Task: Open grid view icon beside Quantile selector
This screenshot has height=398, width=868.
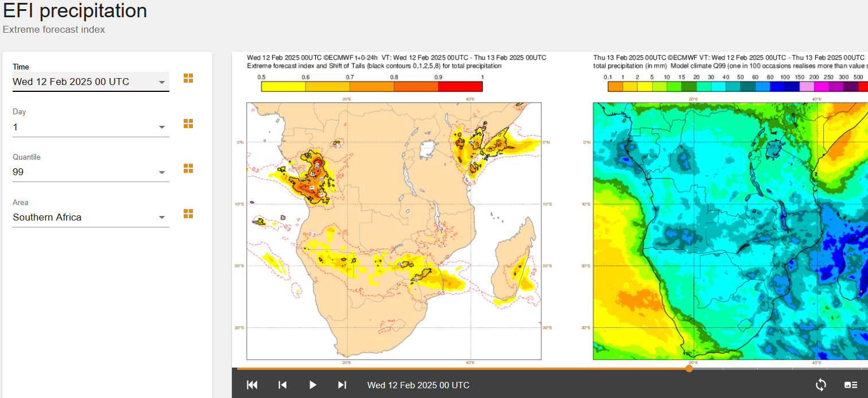Action: point(188,168)
